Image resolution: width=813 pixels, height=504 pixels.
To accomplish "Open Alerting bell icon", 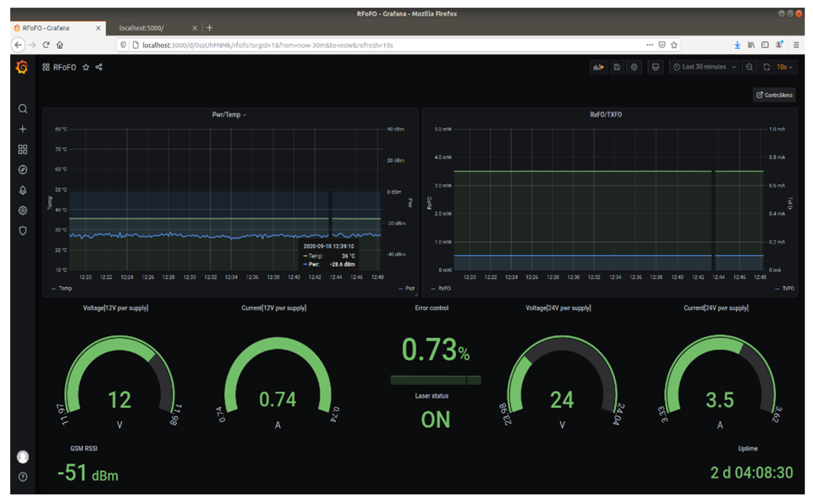I will (22, 190).
